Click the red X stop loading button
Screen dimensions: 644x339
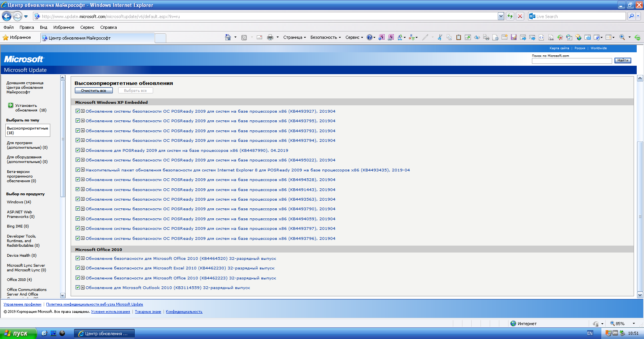pyautogui.click(x=520, y=16)
